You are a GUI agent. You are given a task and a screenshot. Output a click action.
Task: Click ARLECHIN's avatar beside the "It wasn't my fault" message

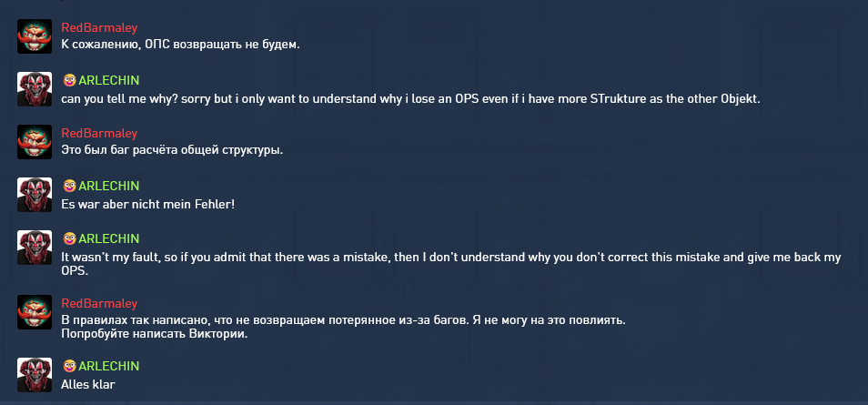pyautogui.click(x=35, y=248)
